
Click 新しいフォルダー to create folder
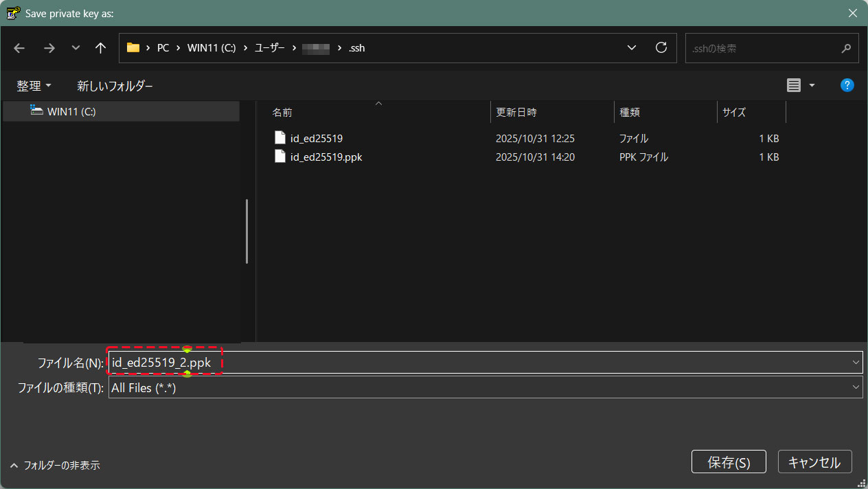point(115,86)
